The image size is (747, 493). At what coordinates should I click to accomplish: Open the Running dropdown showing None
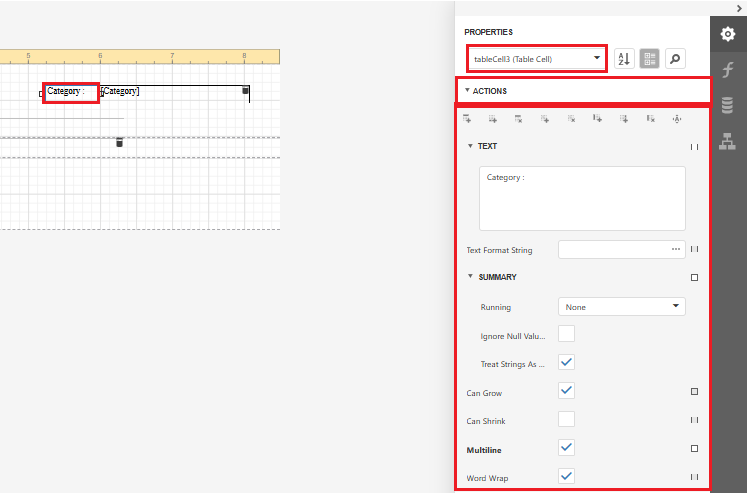point(622,307)
